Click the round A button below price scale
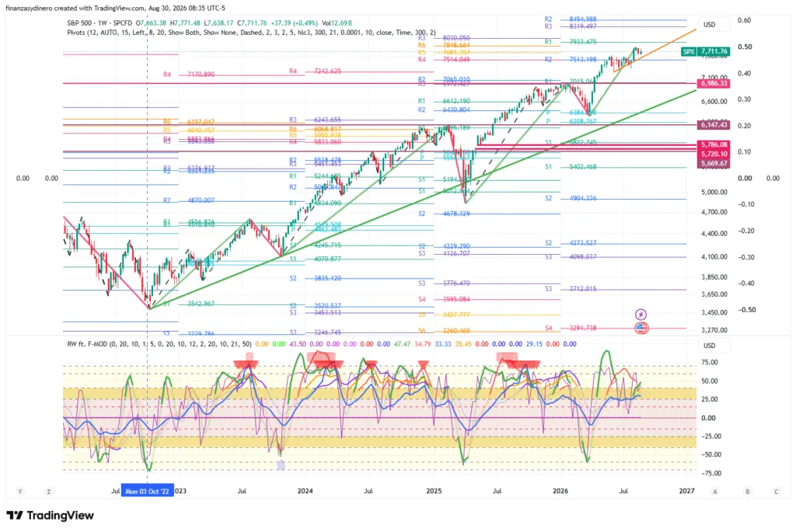 click(715, 492)
